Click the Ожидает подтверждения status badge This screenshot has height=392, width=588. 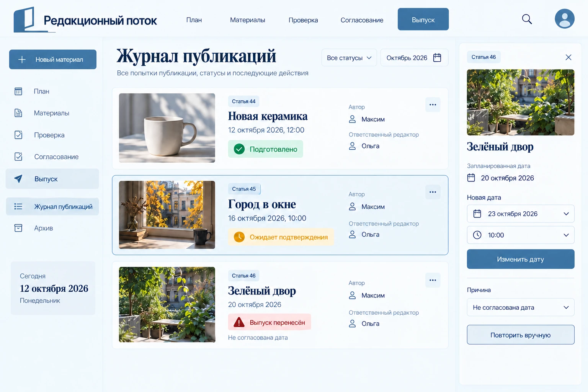point(281,237)
